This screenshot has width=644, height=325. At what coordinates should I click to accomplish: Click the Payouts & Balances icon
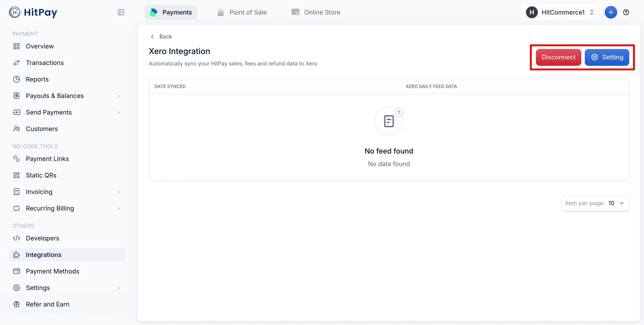[x=17, y=96]
